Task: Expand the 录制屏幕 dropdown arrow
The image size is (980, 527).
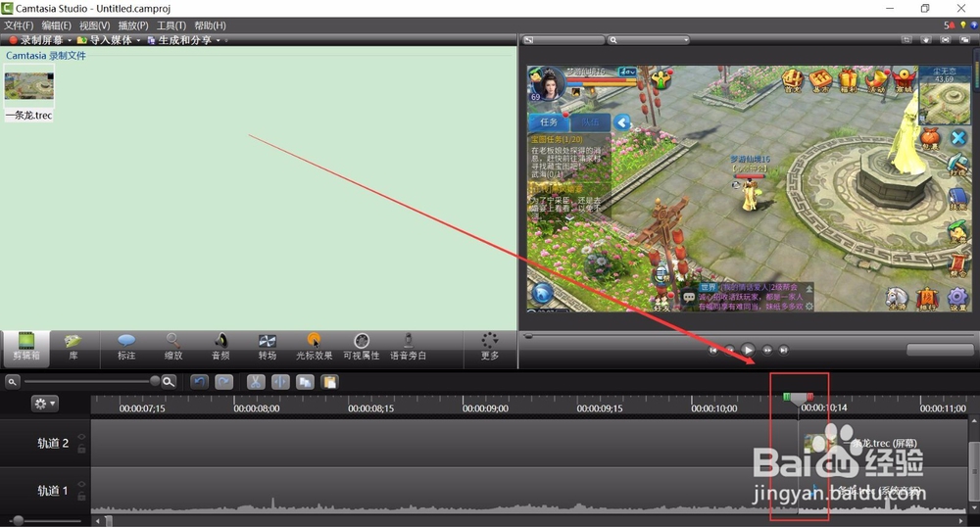Action: coord(70,40)
